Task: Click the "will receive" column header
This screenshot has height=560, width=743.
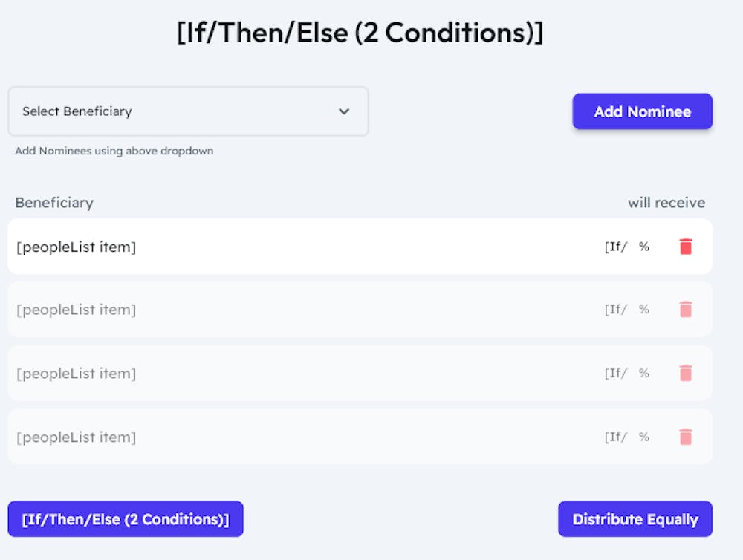Action: (666, 203)
